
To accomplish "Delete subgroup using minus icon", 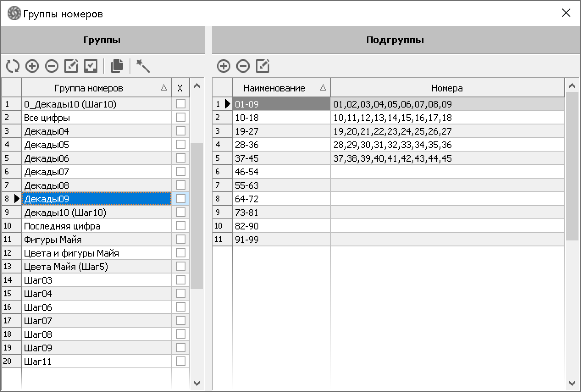I will click(x=243, y=66).
